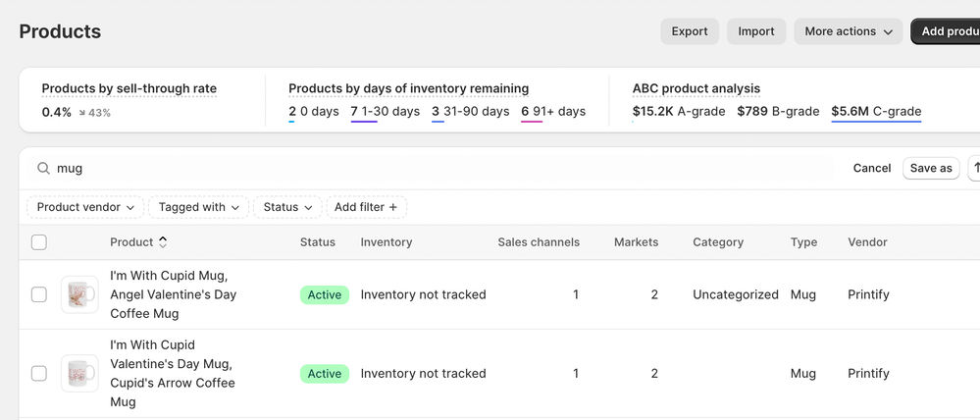This screenshot has height=420, width=980.
Task: Click Printify vendor in Angel Valentine's row
Action: point(868,294)
